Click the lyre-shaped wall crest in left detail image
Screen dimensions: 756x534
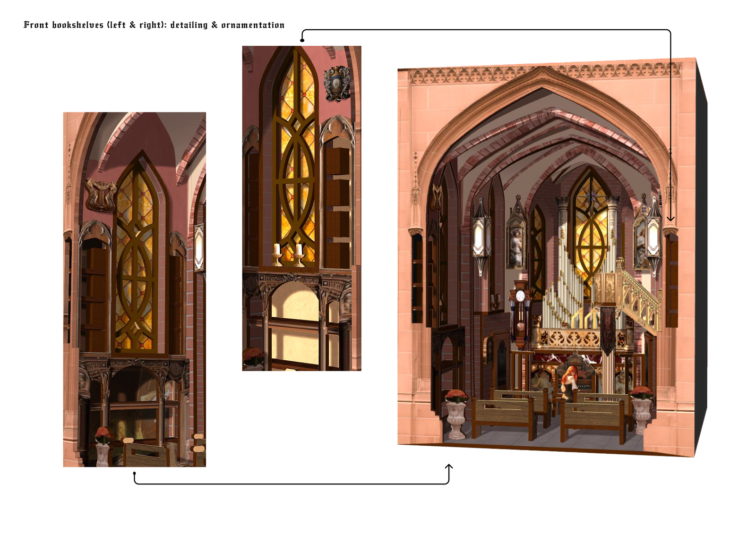100,195
